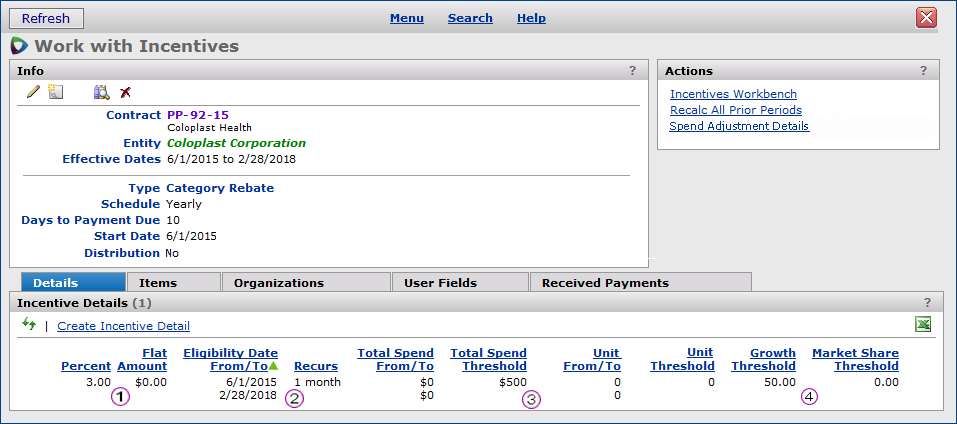Open the Incentives Workbench link
The height and width of the screenshot is (424, 957).
[733, 94]
